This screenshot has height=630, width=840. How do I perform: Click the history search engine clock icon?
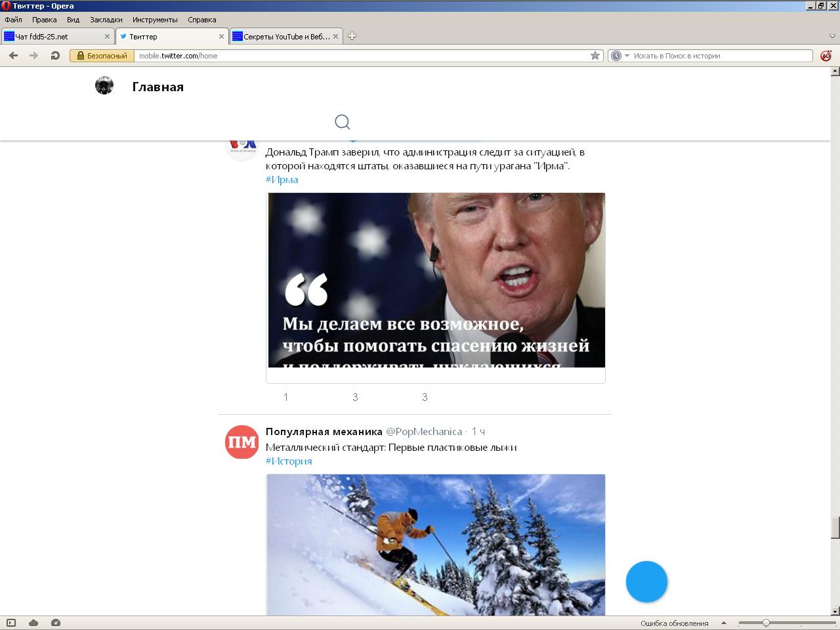point(616,56)
